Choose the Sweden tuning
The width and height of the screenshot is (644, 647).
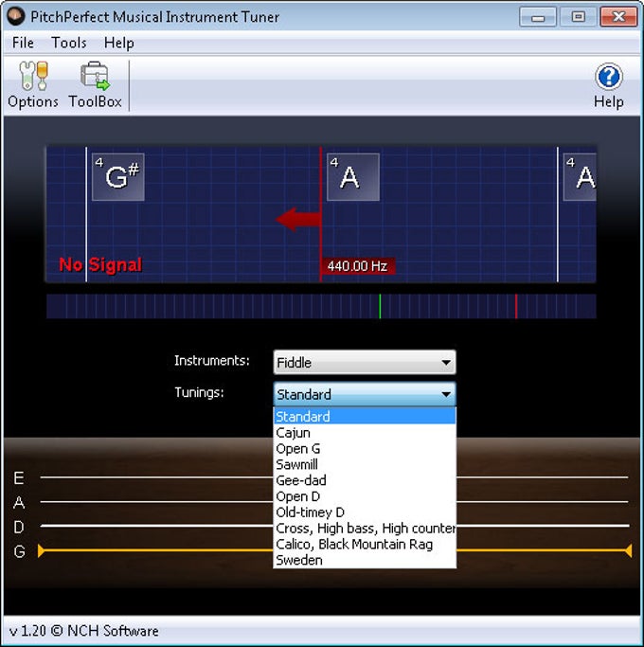coord(365,560)
